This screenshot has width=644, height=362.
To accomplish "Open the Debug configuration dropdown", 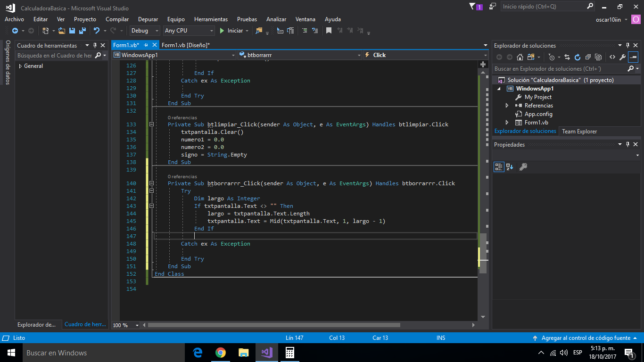I will 145,31.
